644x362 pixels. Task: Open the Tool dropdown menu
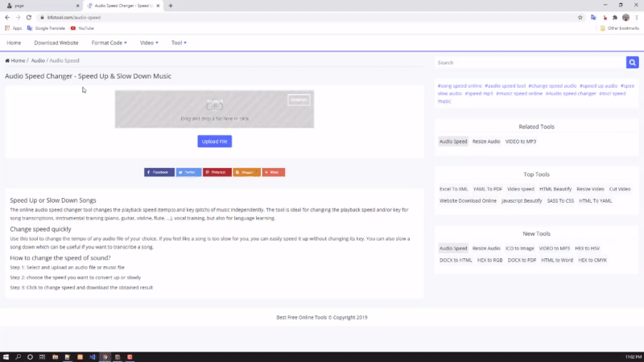point(179,43)
